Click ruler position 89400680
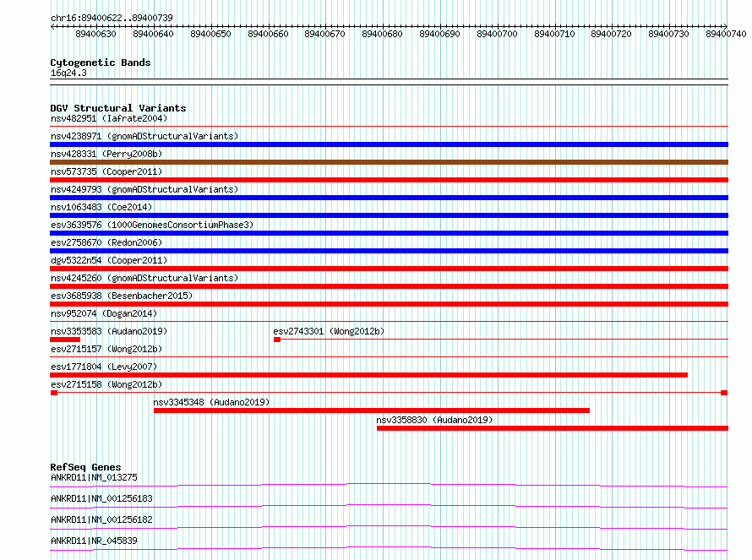The height and width of the screenshot is (560, 752). click(x=382, y=34)
